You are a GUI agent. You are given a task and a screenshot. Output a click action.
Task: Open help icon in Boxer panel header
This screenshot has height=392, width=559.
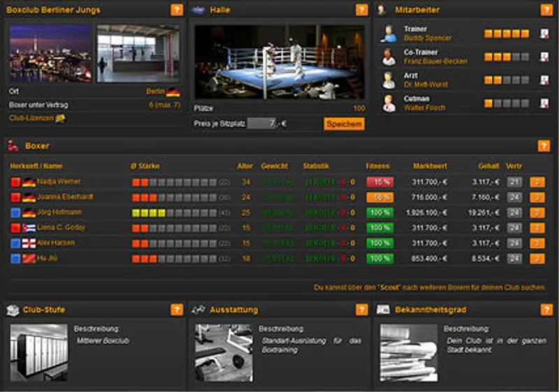544,146
